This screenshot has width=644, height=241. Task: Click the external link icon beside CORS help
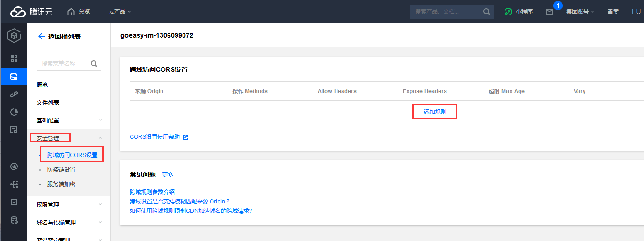[x=185, y=137]
